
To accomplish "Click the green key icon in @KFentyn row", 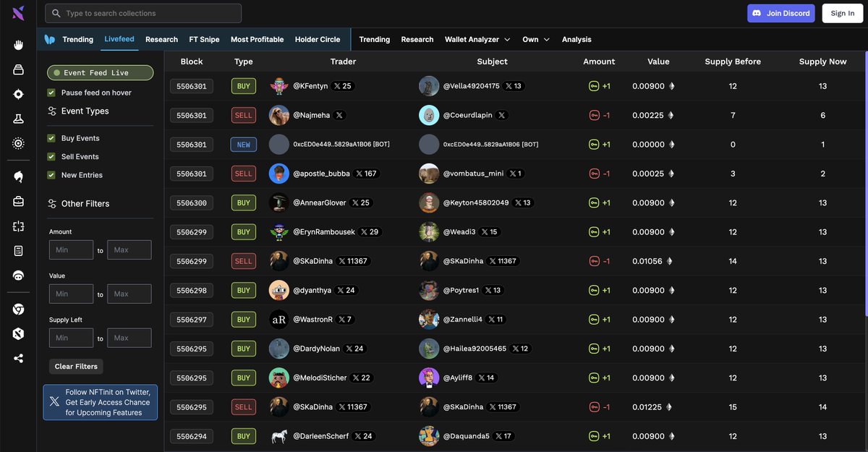I will 593,86.
